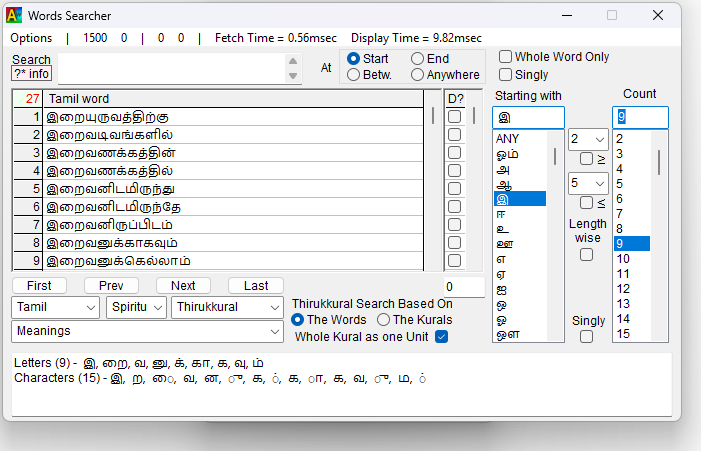This screenshot has width=701, height=451.
Task: Select ஓம் in Starting with list
Action: coord(520,154)
